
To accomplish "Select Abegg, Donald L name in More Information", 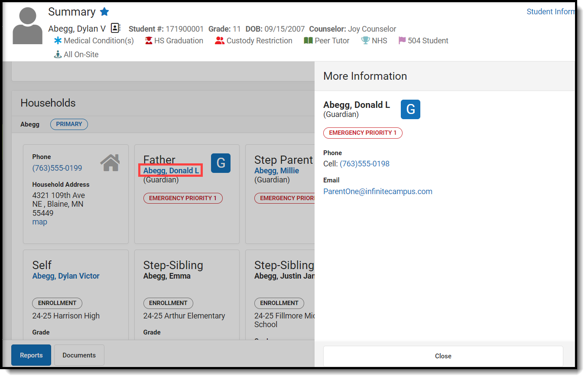I will [x=357, y=105].
